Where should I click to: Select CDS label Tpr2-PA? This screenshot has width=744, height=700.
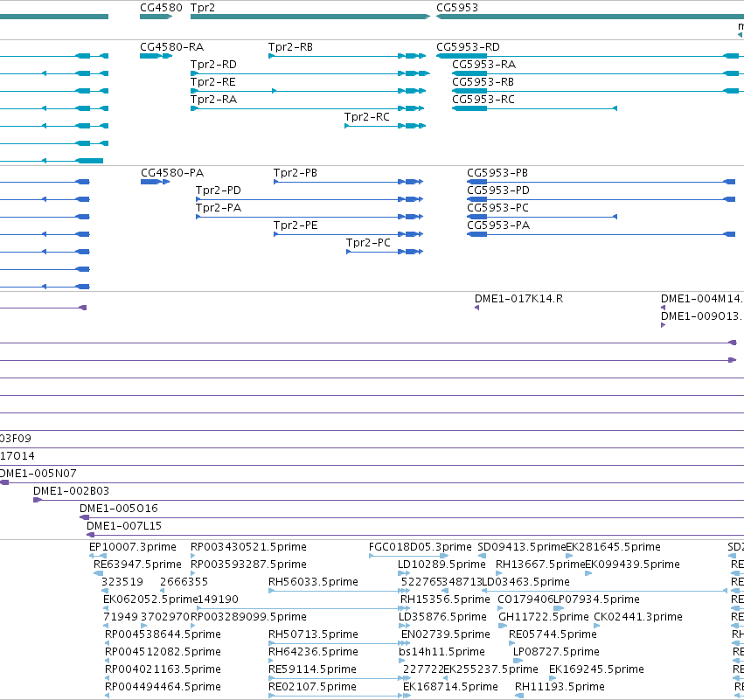(219, 208)
